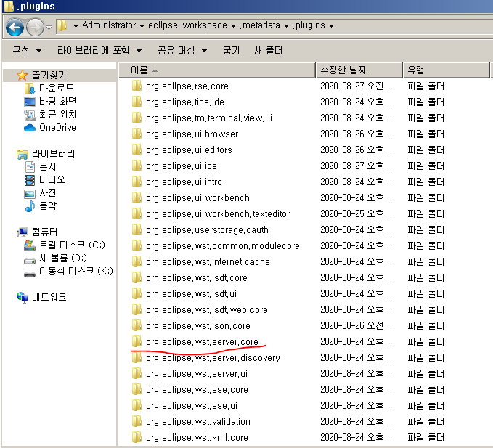The image size is (493, 448).
Task: Select 컴퓨터 icon in sidebar
Action: (x=23, y=232)
